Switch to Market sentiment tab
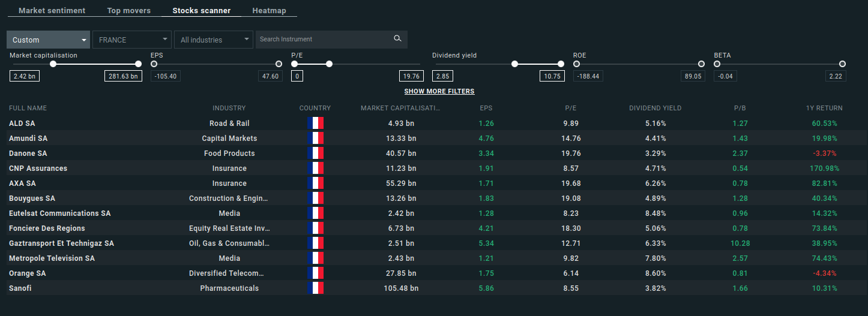The height and width of the screenshot is (316, 868). 52,11
